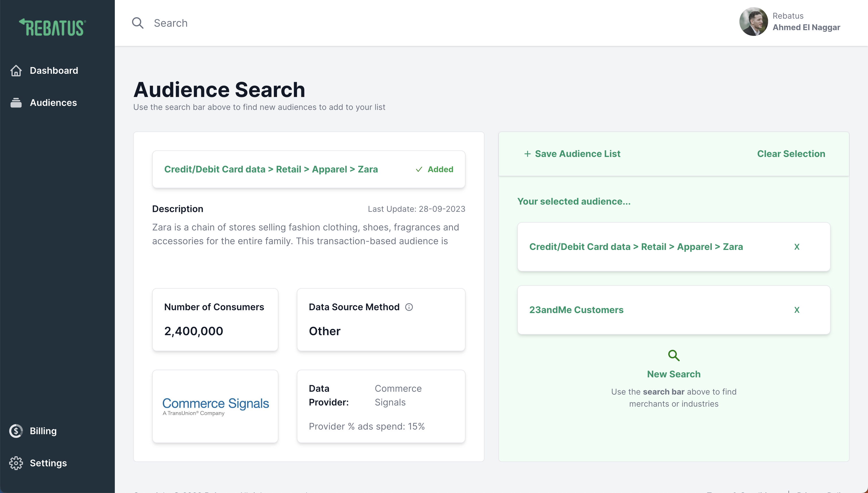
Task: Open the Audiences menu item
Action: tap(53, 103)
